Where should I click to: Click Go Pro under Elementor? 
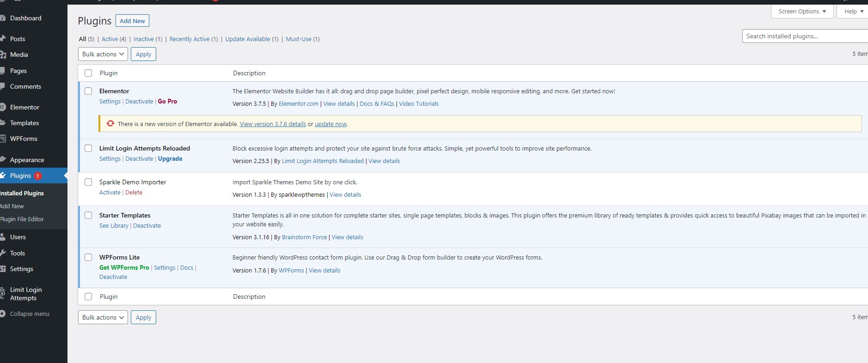click(168, 102)
